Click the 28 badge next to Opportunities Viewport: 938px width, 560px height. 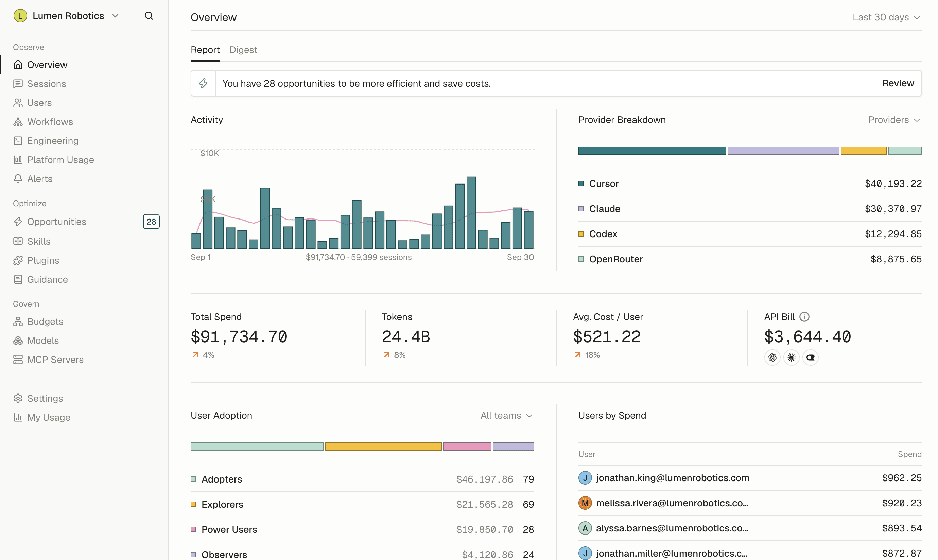point(151,222)
